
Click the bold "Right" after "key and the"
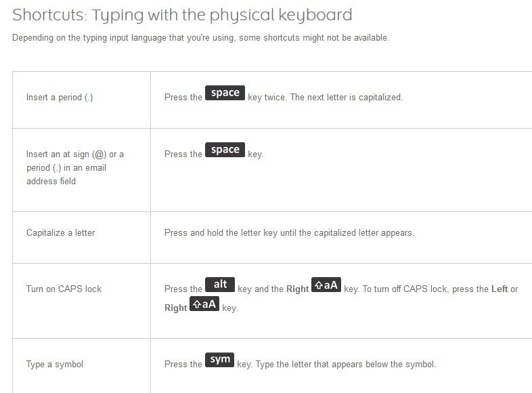(x=297, y=289)
